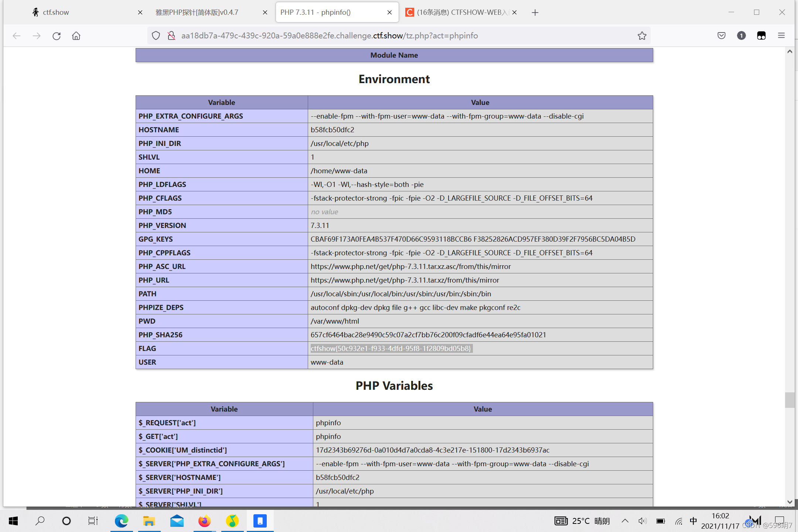
Task: Click the PHP_INI_DIR value /usr/local/etc/php
Action: point(340,144)
